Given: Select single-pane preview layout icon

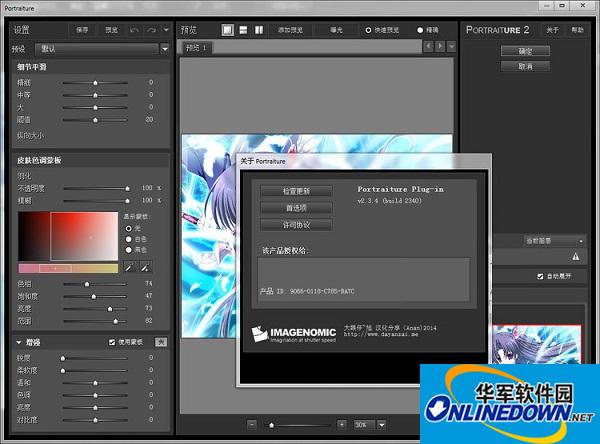Looking at the screenshot, I should [228, 30].
